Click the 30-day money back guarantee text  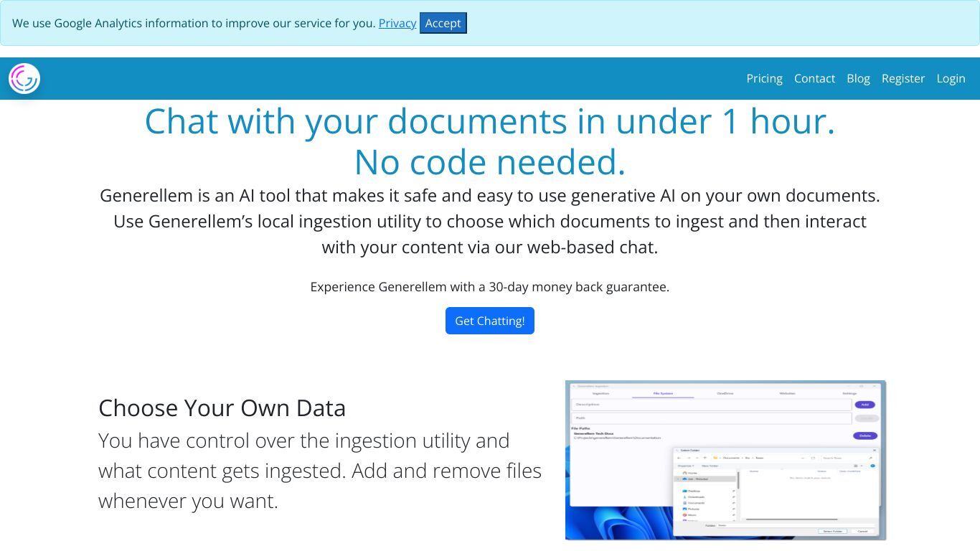pos(490,287)
